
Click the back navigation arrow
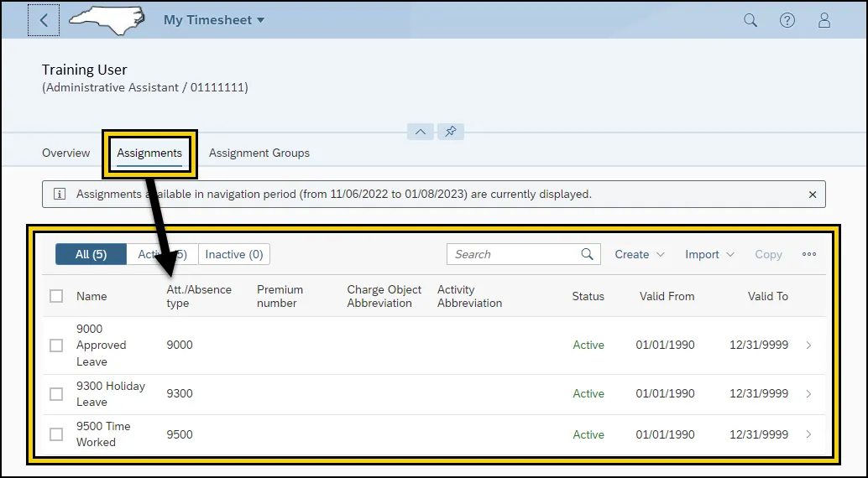tap(44, 20)
